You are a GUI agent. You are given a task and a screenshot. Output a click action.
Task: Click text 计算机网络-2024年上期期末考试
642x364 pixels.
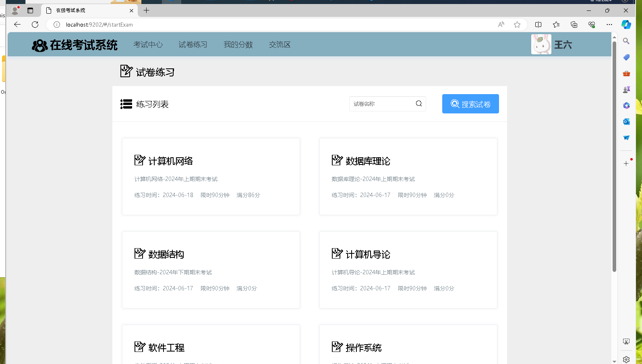(176, 179)
